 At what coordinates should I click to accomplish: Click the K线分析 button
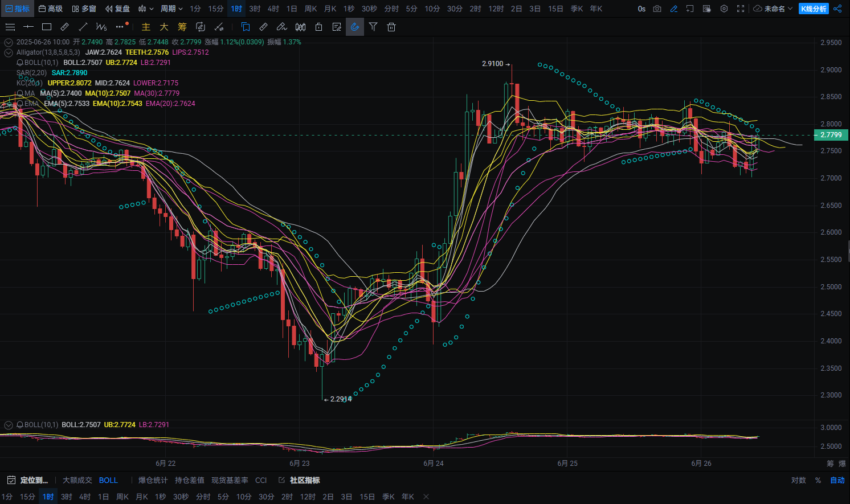(x=813, y=9)
